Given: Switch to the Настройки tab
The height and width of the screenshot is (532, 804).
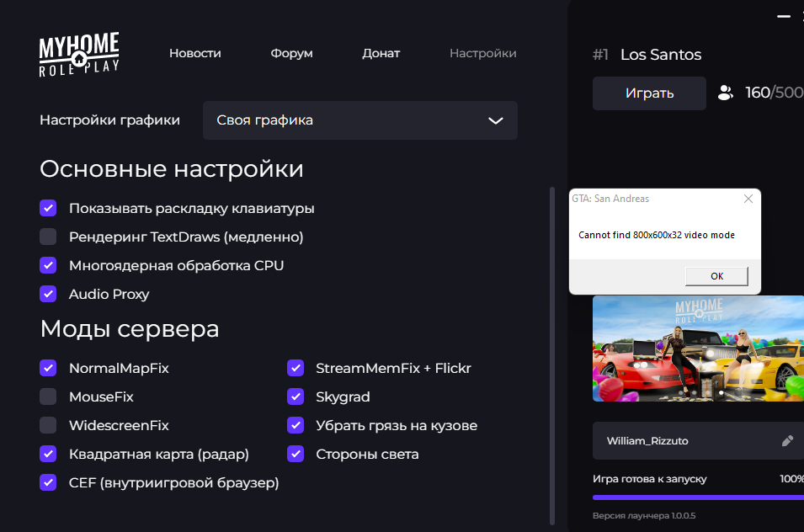Looking at the screenshot, I should click(483, 53).
